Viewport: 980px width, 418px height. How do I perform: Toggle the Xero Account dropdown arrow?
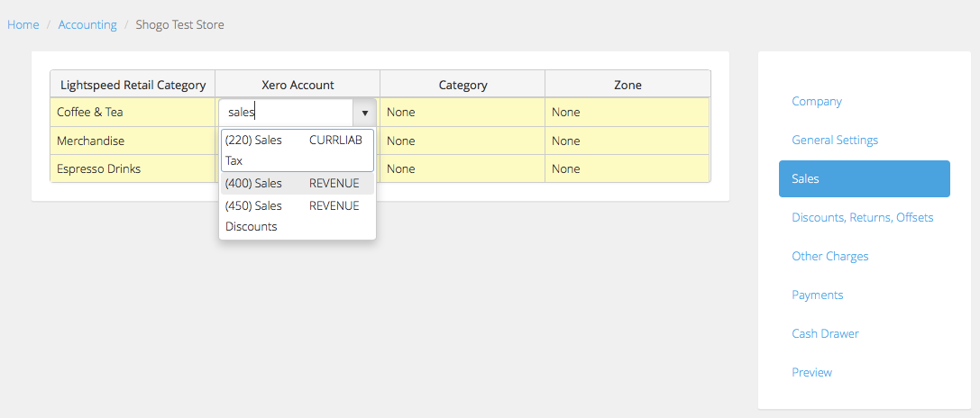pyautogui.click(x=365, y=113)
